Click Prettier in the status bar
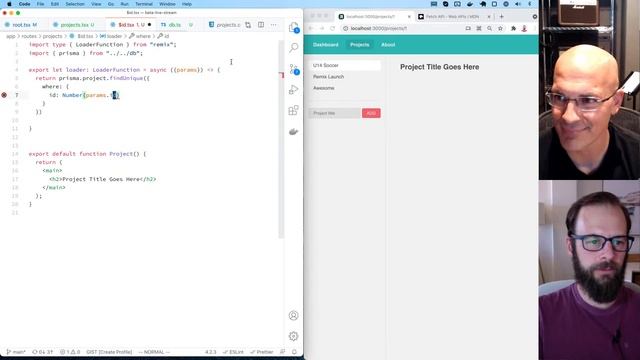This screenshot has width=640, height=360. [x=262, y=352]
